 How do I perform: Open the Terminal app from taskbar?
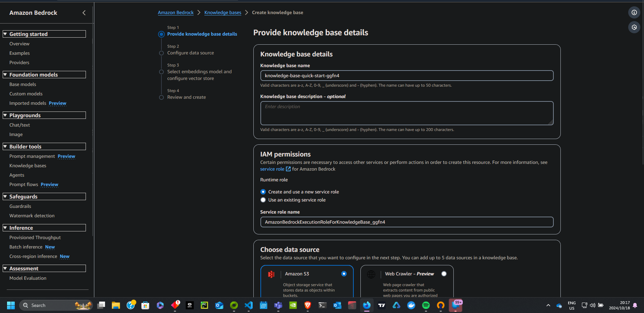coord(323,305)
